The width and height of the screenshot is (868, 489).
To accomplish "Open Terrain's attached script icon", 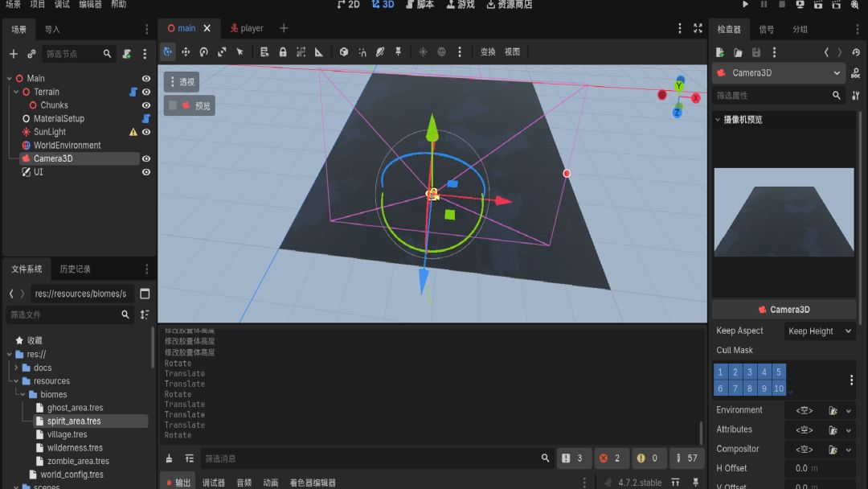I will (133, 92).
